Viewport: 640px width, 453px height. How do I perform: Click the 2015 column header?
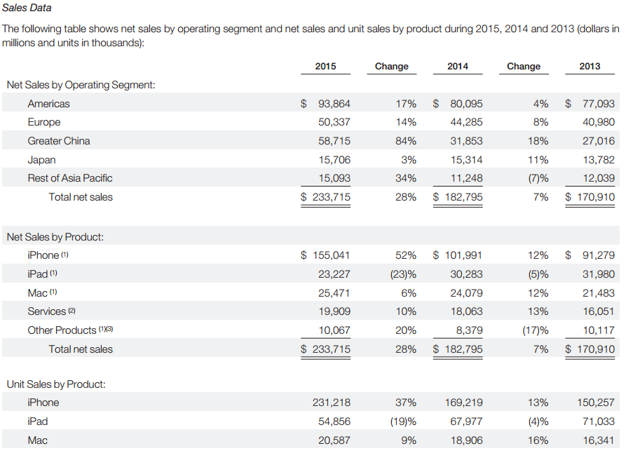pyautogui.click(x=325, y=66)
